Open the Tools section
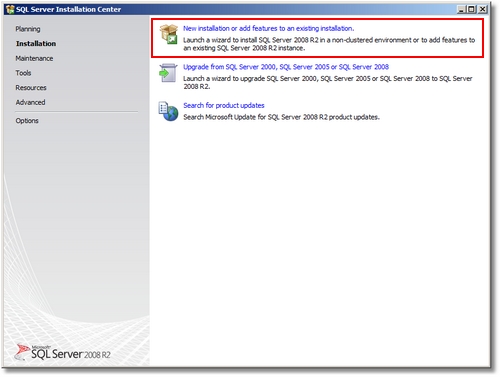Viewport: 500px width, 377px height. point(23,73)
